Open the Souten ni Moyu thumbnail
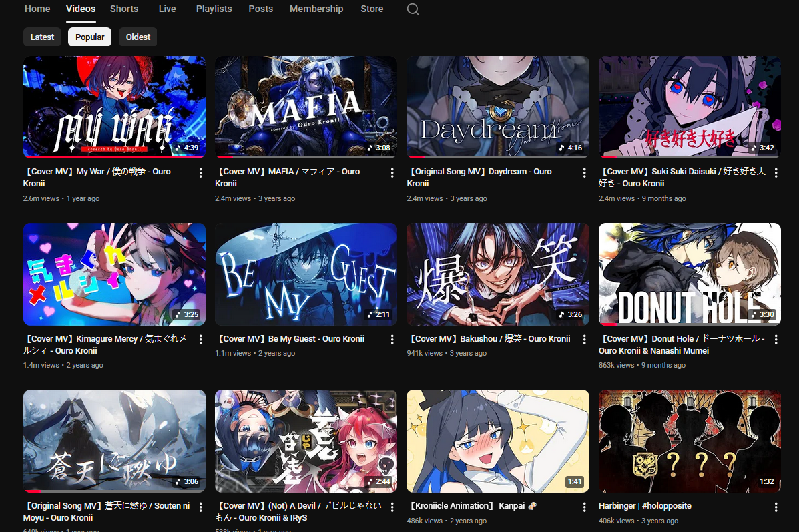The width and height of the screenshot is (799, 532). pos(115,441)
